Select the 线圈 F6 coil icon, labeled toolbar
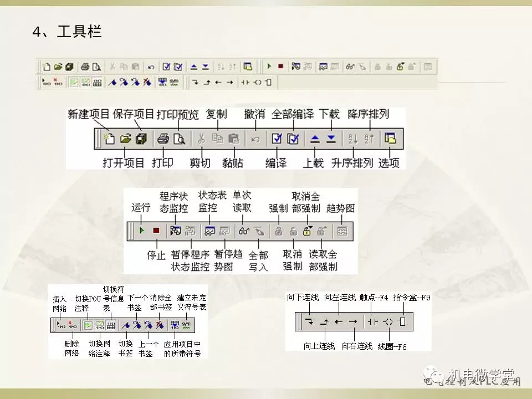 point(388,321)
